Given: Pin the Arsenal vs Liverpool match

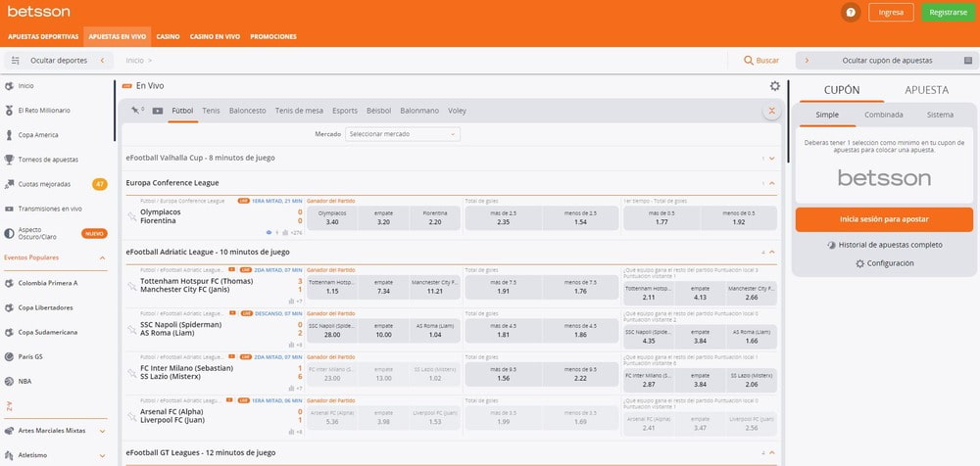Looking at the screenshot, I should click(132, 417).
